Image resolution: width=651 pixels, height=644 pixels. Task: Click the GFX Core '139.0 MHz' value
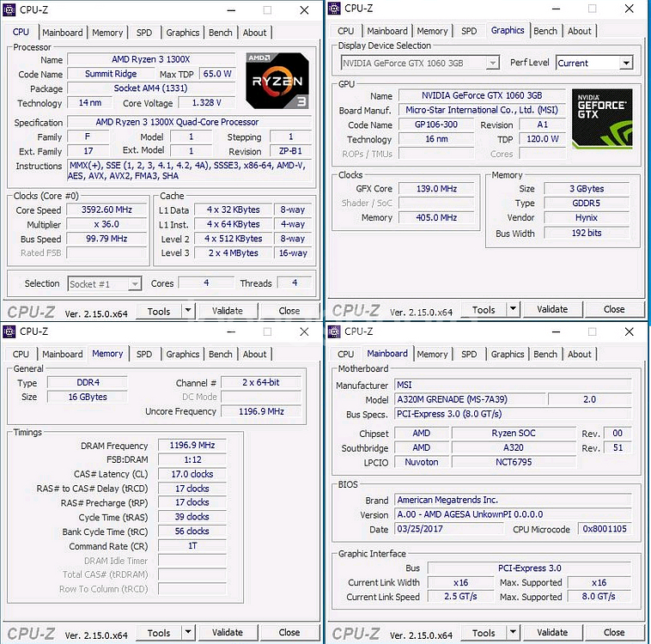click(x=436, y=189)
